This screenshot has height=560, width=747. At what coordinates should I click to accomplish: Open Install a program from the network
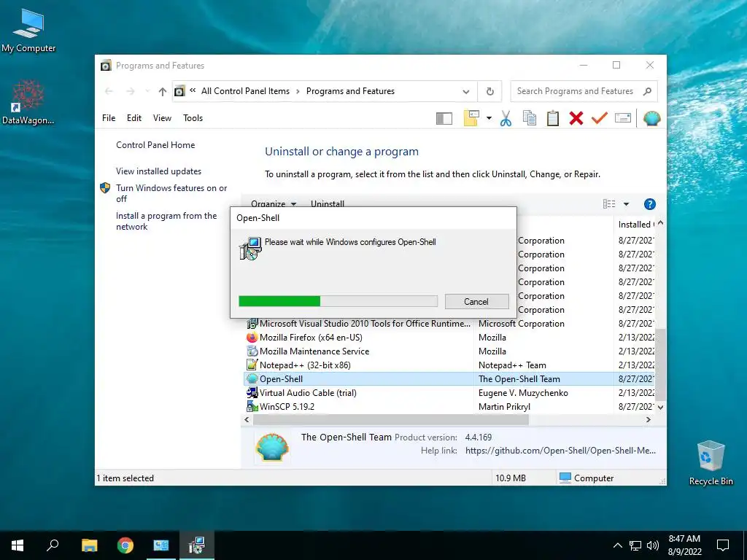tap(166, 221)
